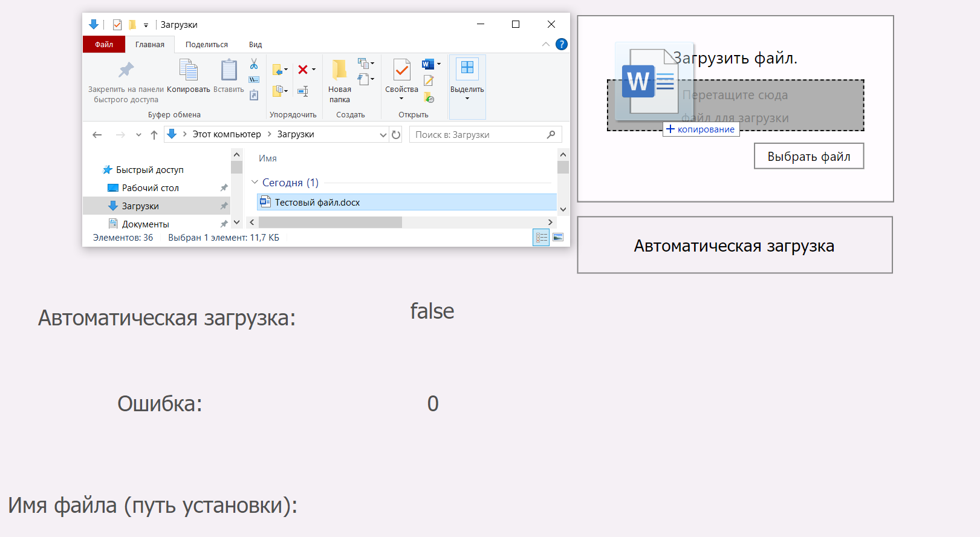Click the Pin to Quick Access icon
Screen dimensions: 980x537
pos(126,70)
